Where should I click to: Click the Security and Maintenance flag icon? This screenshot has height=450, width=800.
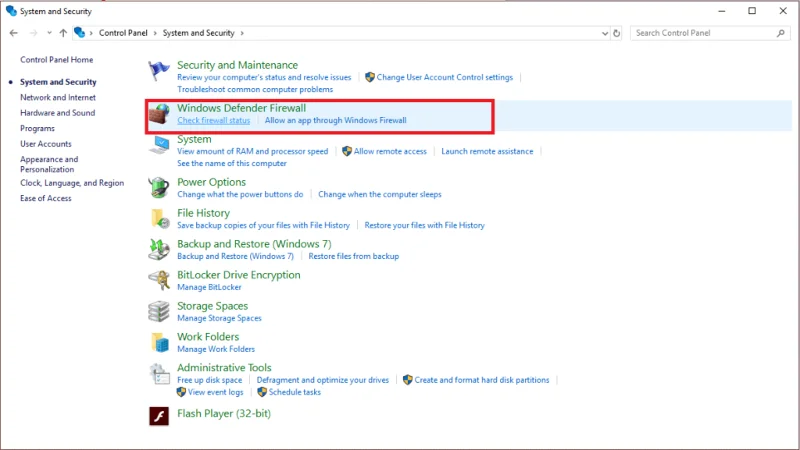click(x=159, y=71)
